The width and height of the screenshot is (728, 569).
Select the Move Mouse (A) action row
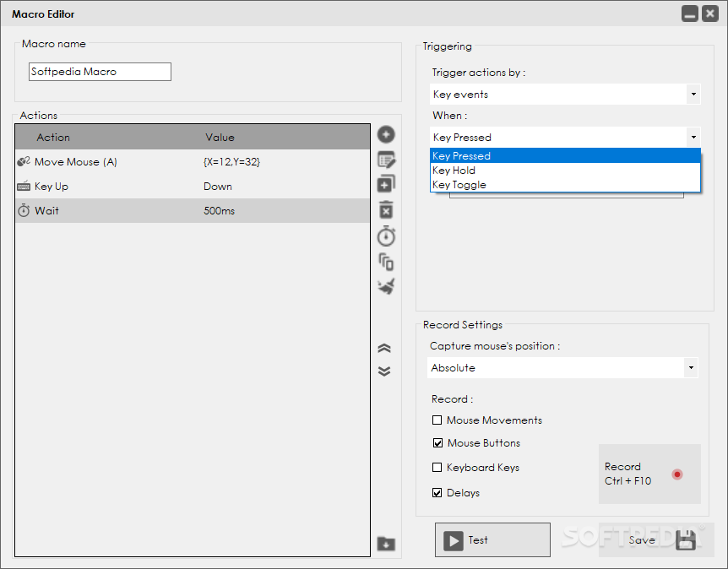pos(193,162)
